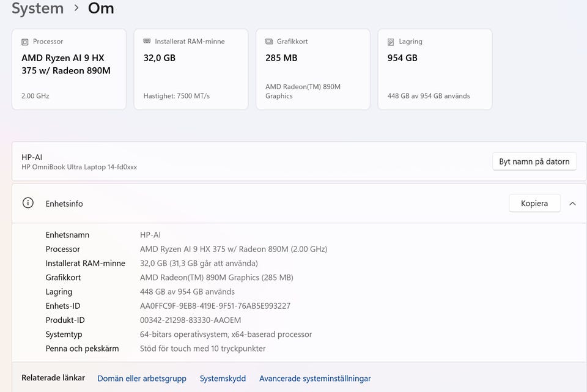Click the RAM memory card icon
This screenshot has height=392, width=587.
pyautogui.click(x=147, y=41)
